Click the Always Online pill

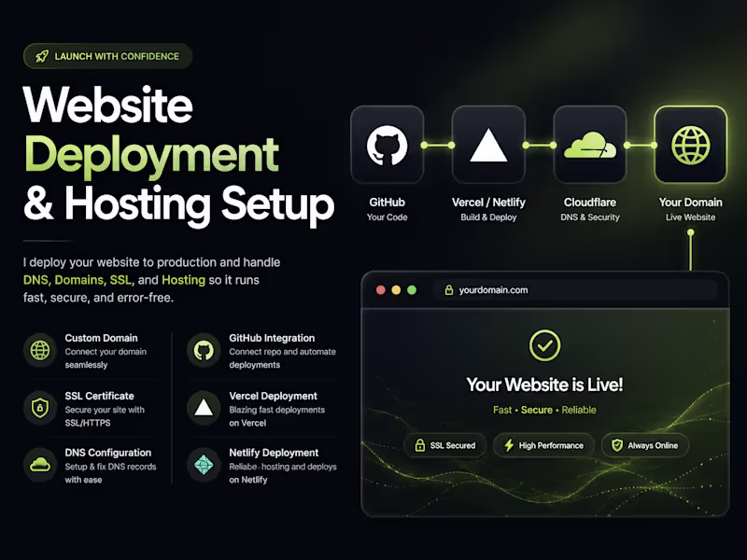tap(645, 445)
